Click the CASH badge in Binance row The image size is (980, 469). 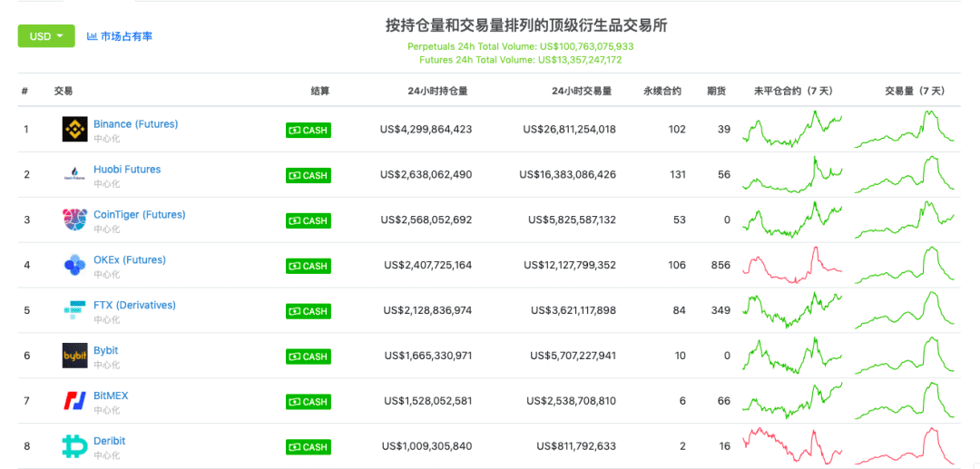(309, 130)
